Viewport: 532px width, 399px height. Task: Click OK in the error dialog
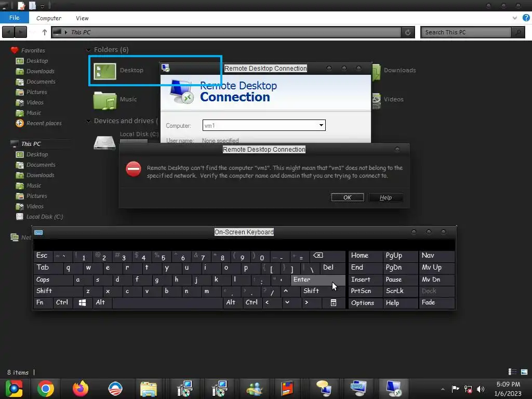348,197
